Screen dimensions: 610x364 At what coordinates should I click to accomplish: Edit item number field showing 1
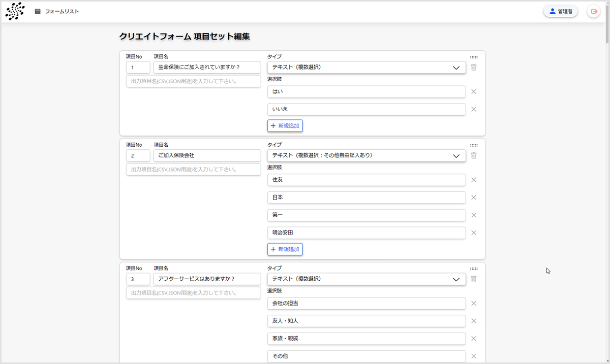(x=138, y=67)
